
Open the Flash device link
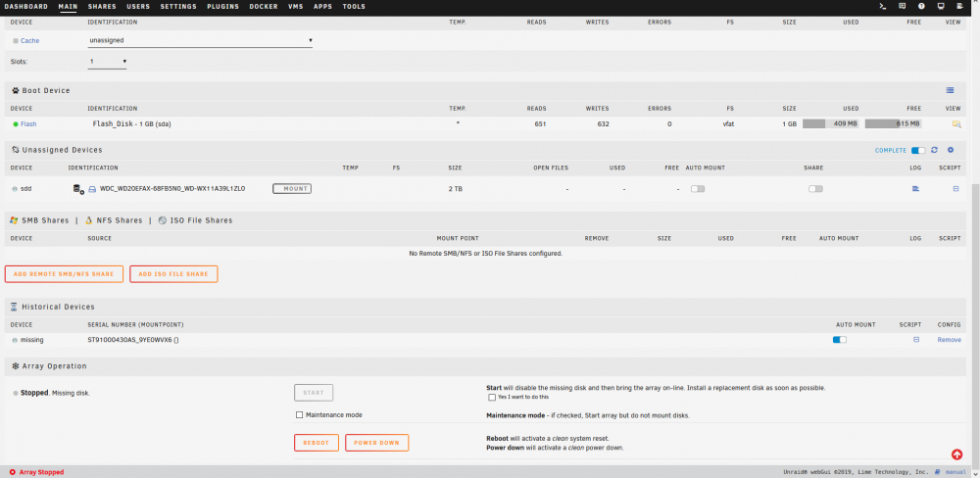[x=28, y=124]
